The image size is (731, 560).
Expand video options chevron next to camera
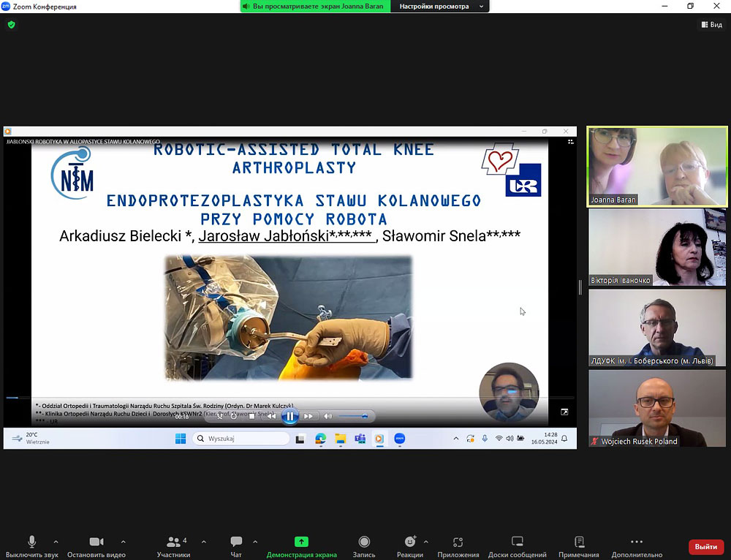(x=123, y=542)
